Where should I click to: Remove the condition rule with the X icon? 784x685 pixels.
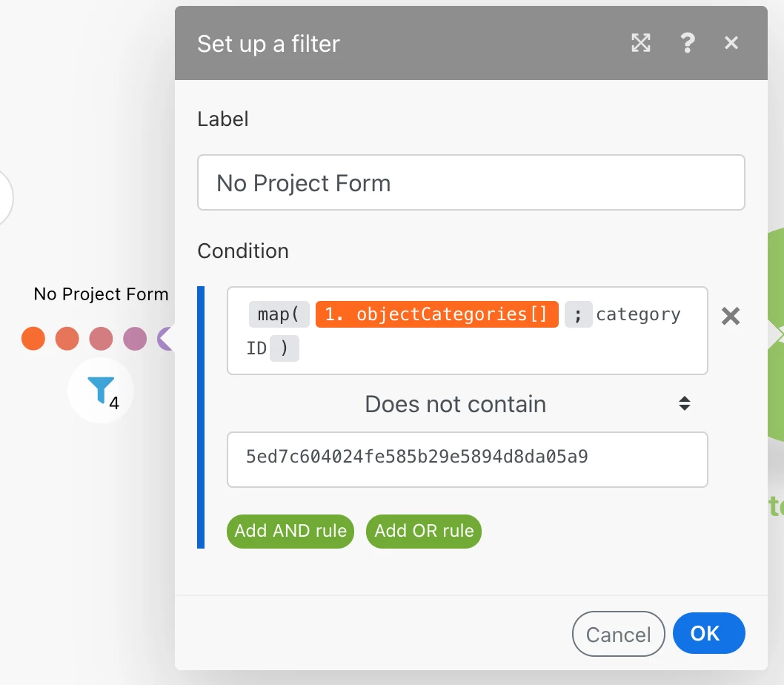(x=731, y=317)
